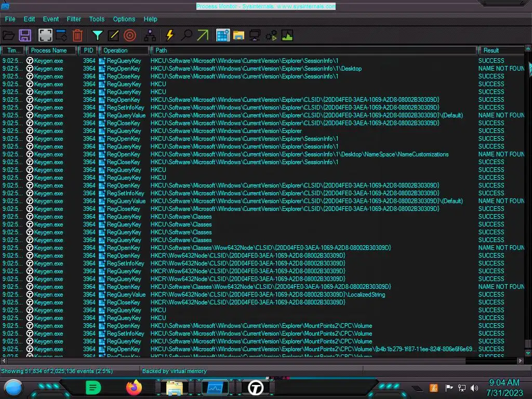
Task: Click the orange Java tray icon
Action: tap(434, 388)
